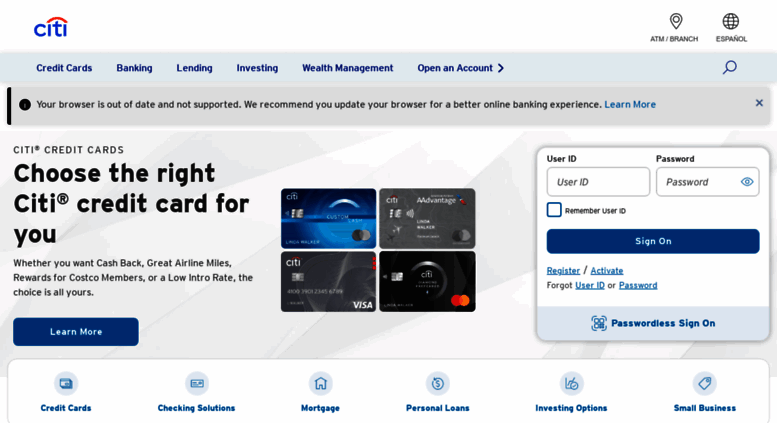Check the Remember User ID box
Viewport: 777px width, 423px height.
coord(554,210)
